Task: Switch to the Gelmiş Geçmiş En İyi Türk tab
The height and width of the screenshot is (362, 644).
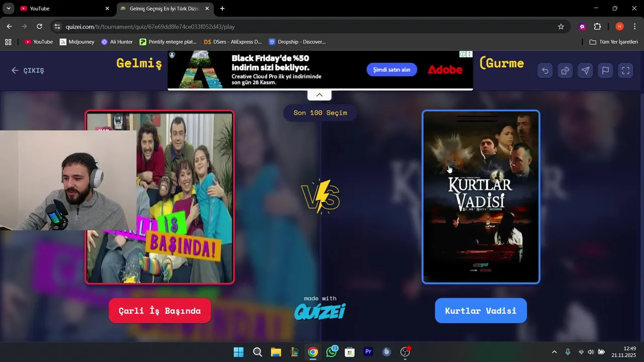Action: click(164, 9)
